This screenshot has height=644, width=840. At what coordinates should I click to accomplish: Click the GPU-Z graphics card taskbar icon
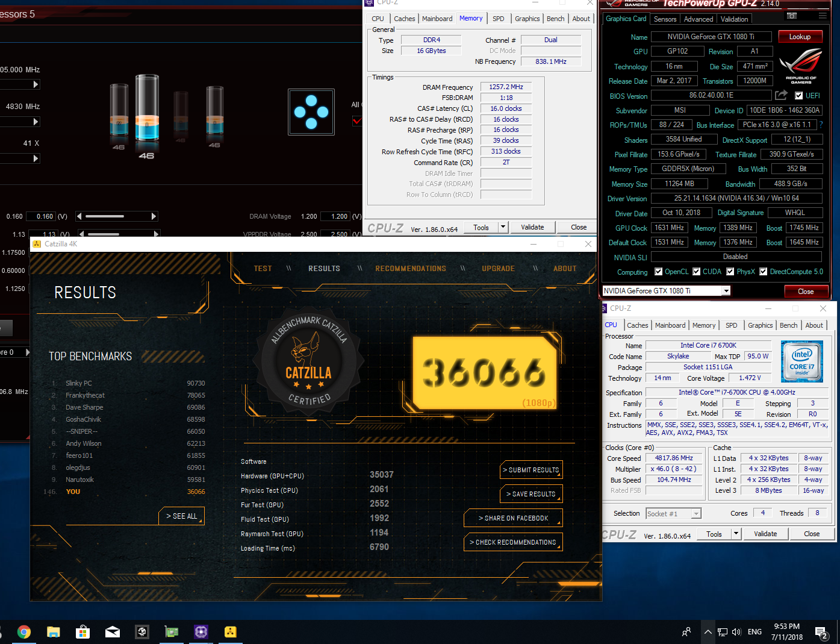(172, 631)
